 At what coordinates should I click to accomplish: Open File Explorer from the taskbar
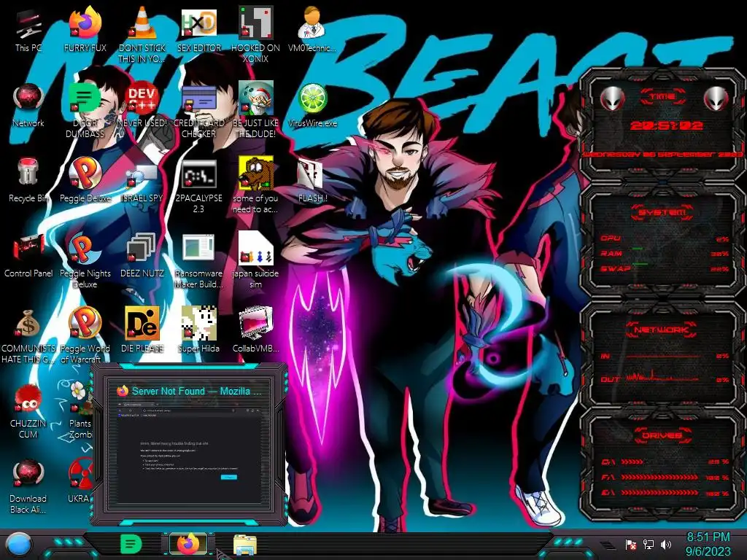click(245, 545)
